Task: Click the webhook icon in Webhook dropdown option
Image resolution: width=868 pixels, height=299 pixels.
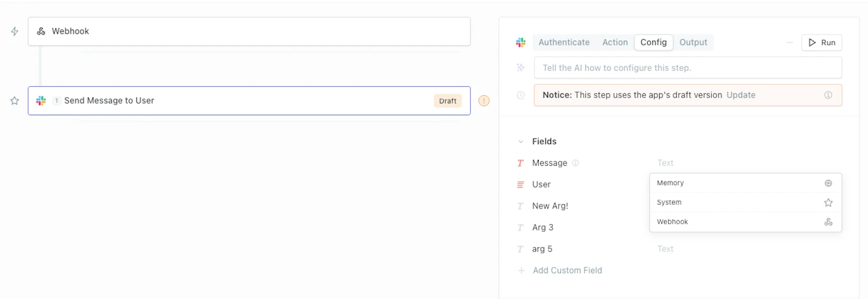Action: pos(828,222)
